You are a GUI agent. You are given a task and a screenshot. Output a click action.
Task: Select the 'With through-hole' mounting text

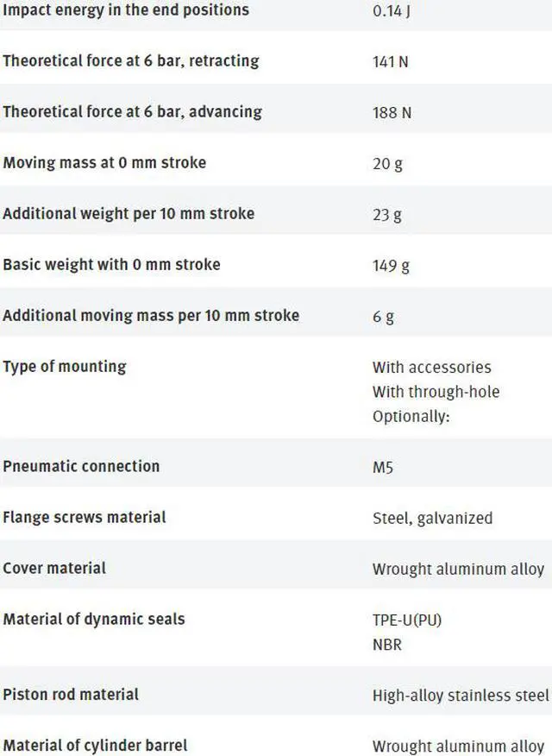click(436, 392)
